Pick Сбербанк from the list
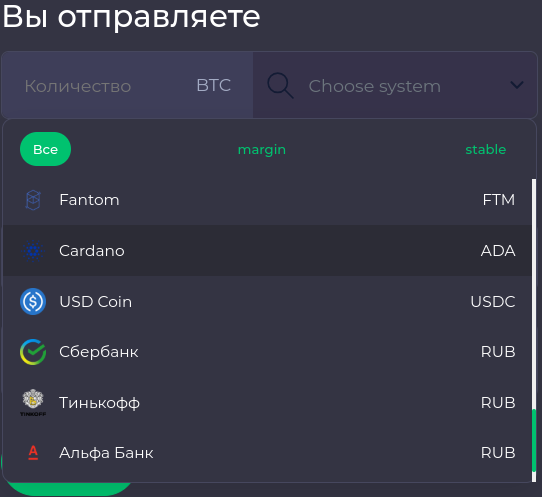Screen dimensions: 542x497 point(267,352)
